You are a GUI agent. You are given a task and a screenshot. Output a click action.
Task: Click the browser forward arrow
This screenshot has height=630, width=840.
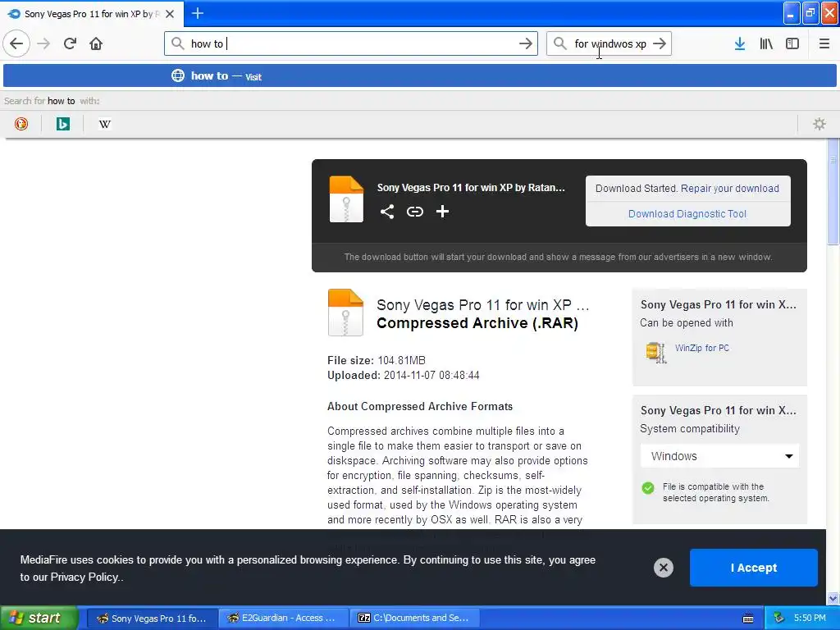coord(44,43)
